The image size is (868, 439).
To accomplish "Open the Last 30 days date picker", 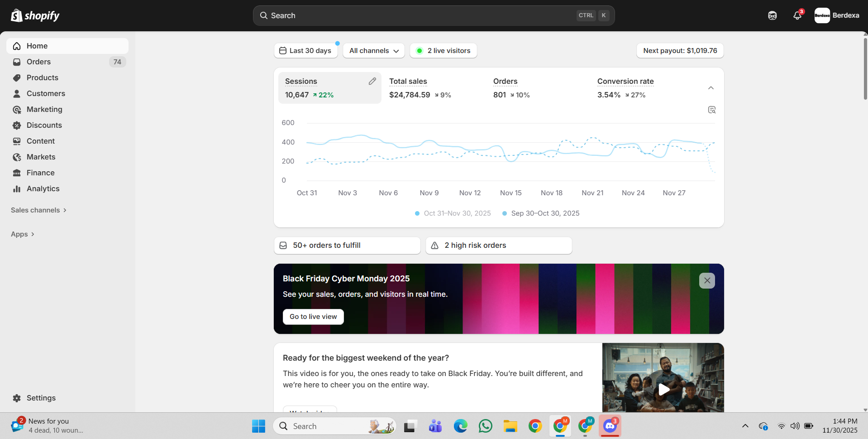I will (x=305, y=51).
